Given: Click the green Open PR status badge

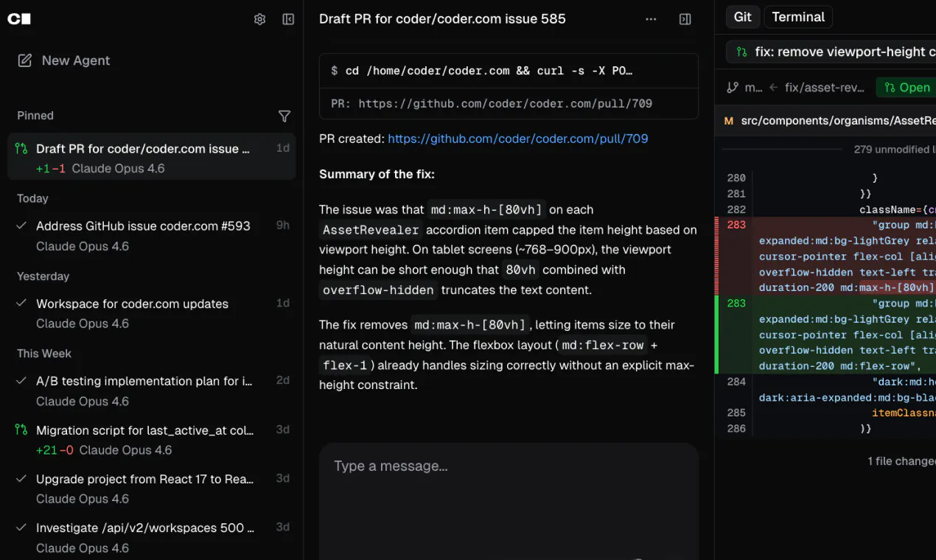Looking at the screenshot, I should pyautogui.click(x=907, y=87).
